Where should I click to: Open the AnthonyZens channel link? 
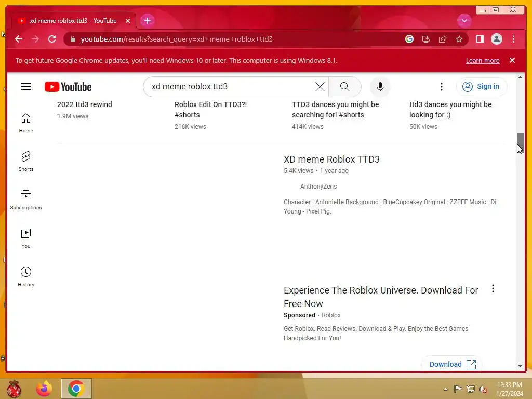318,187
